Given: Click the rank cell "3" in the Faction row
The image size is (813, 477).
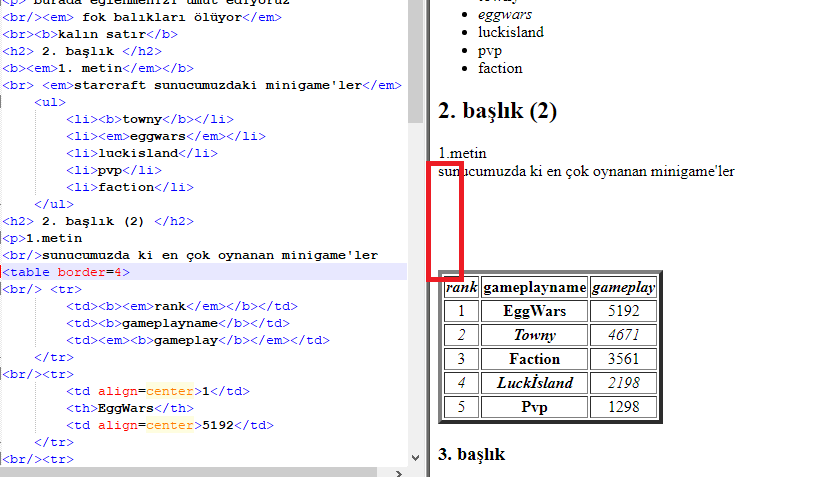Looking at the screenshot, I should point(461,359).
